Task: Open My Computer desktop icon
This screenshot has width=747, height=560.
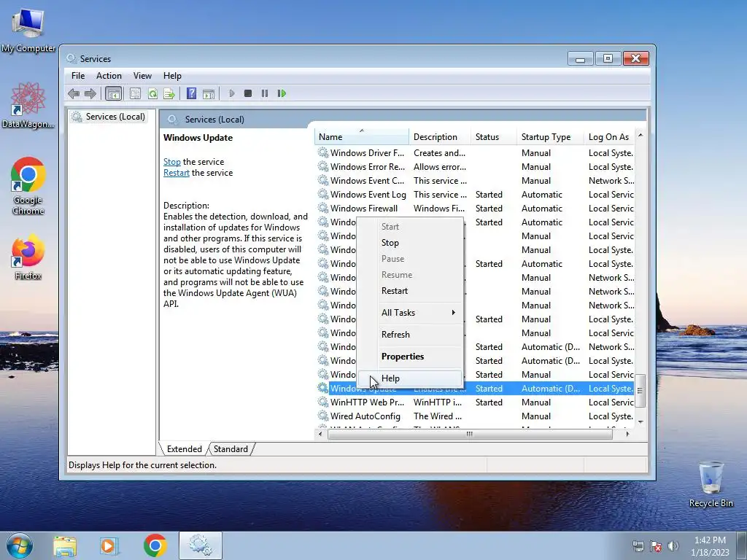Action: pyautogui.click(x=28, y=30)
